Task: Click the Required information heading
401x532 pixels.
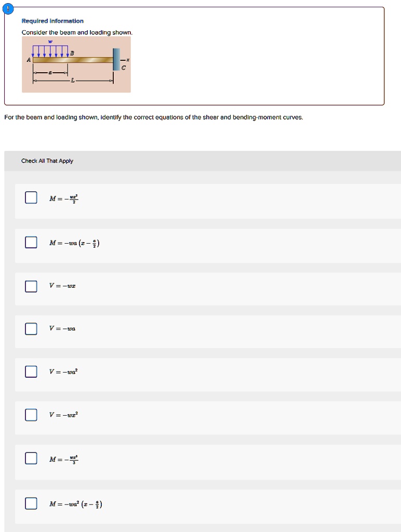Action: [x=51, y=21]
